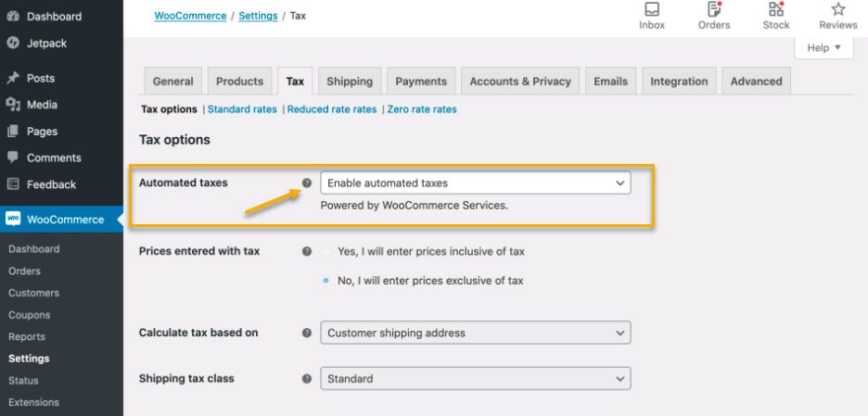The image size is (868, 416).
Task: Select the Tax options sub-link
Action: (170, 109)
